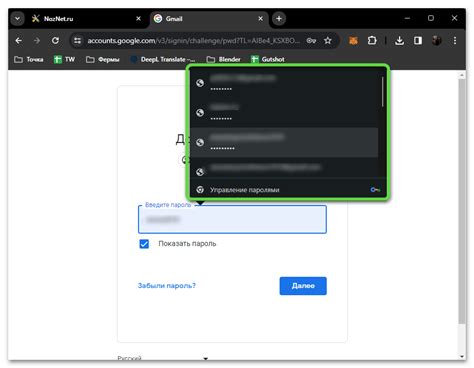Screen dimensions: 474x368
Task: Open the tab search dropdown arrow
Action: point(18,19)
